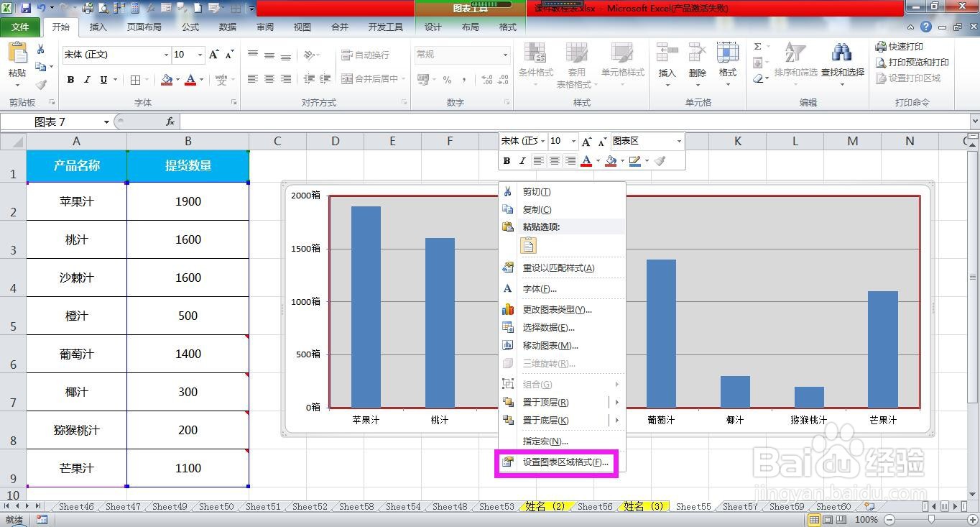
Task: Toggle Italic in ribbon font group
Action: pyautogui.click(x=87, y=80)
